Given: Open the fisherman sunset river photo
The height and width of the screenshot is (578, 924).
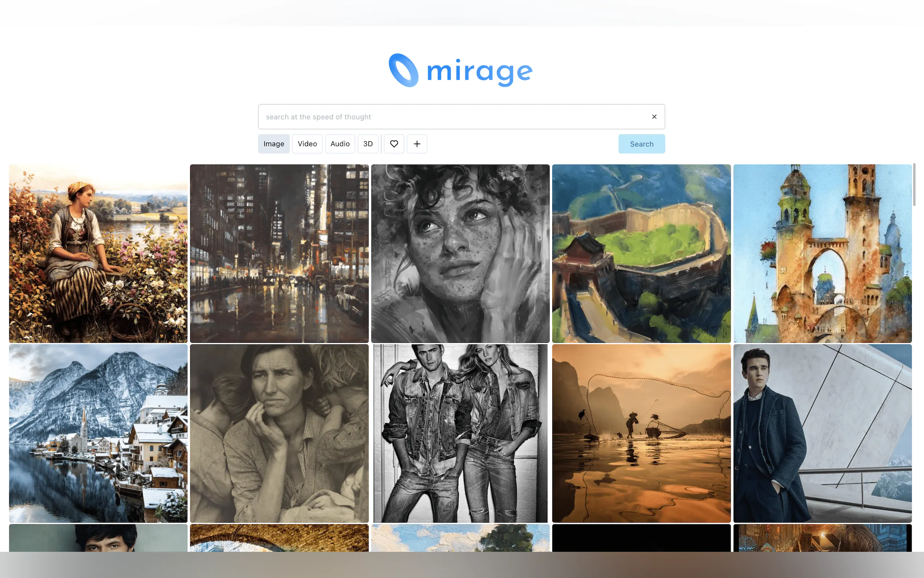Looking at the screenshot, I should coord(641,433).
